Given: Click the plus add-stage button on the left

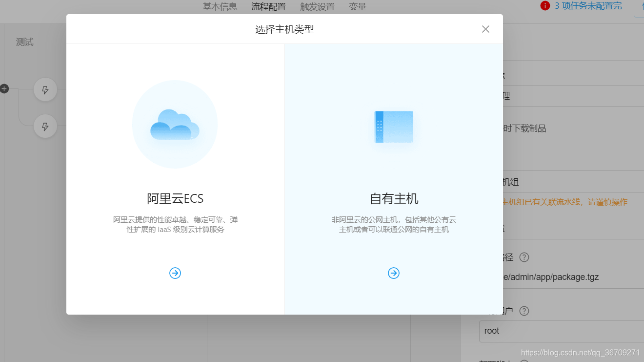Looking at the screenshot, I should coord(4,89).
